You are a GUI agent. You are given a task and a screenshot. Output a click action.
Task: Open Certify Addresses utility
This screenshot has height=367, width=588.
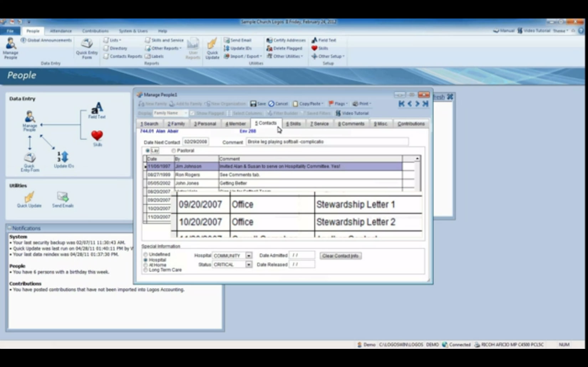(286, 40)
